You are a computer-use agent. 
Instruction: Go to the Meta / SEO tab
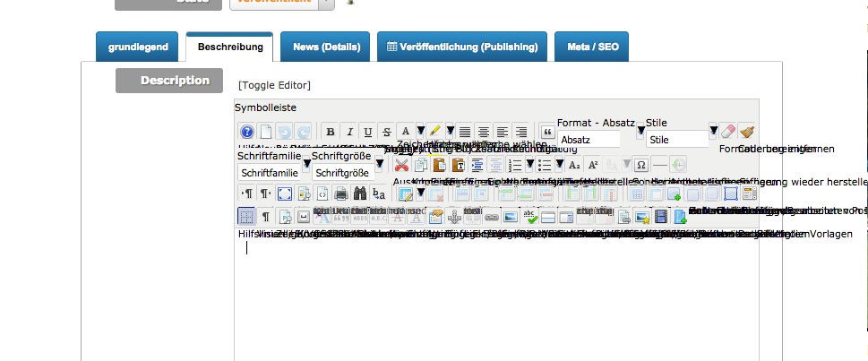point(593,47)
